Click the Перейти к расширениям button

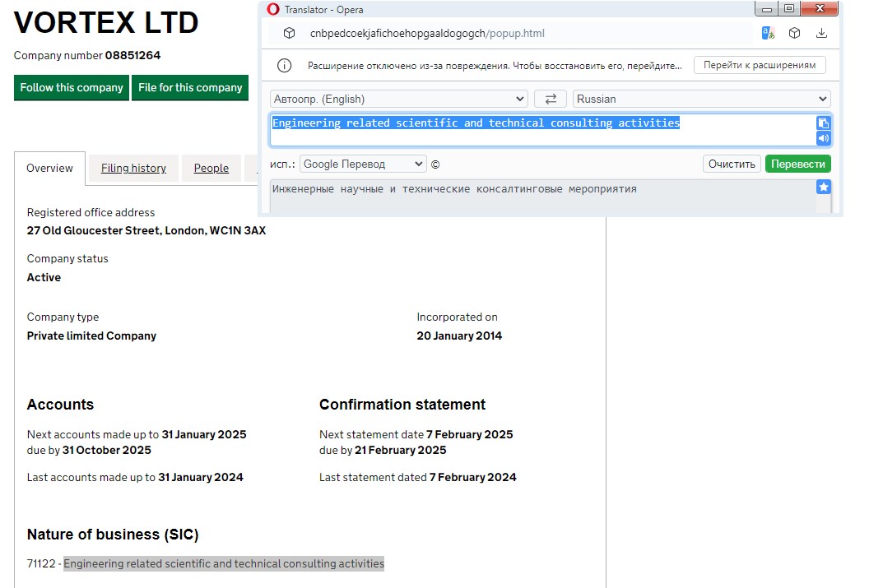tap(760, 65)
